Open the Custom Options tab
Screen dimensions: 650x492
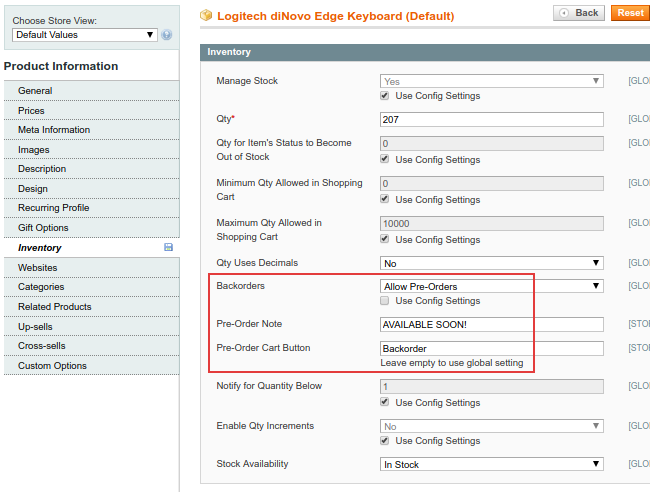click(x=52, y=366)
